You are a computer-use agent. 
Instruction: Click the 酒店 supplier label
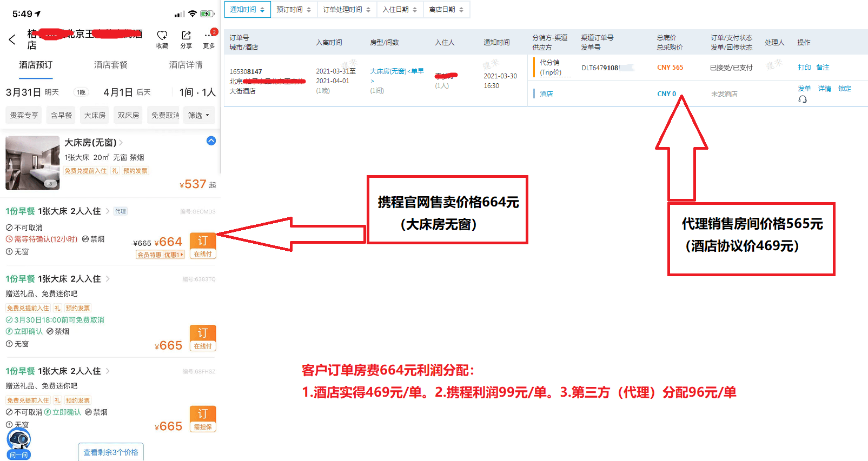(x=546, y=94)
